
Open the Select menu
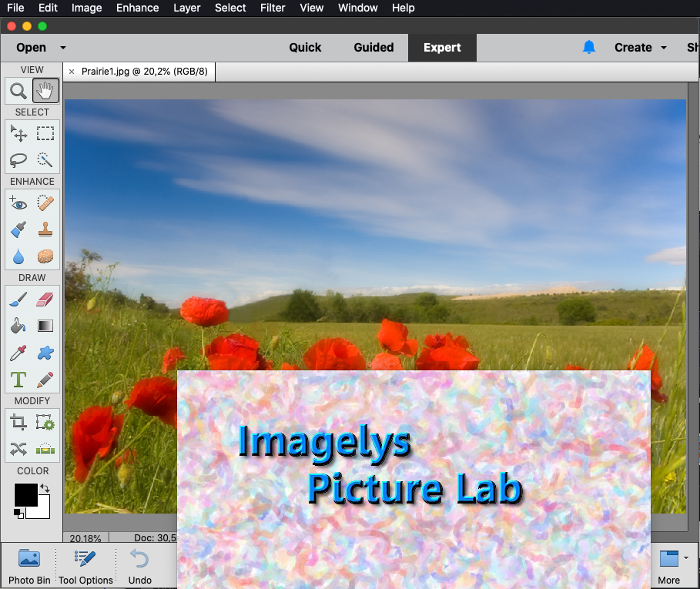tap(230, 8)
